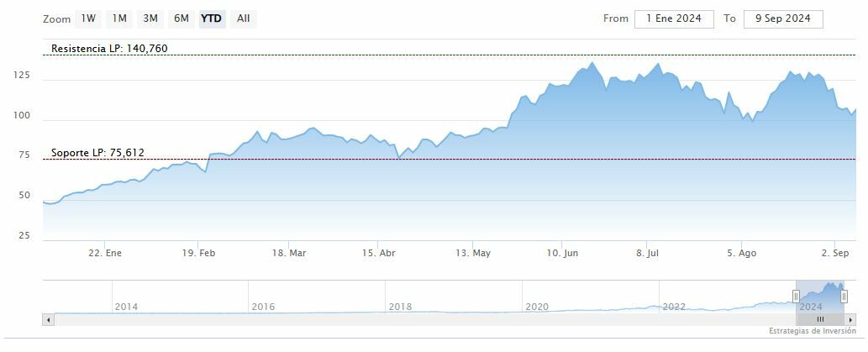Set zoom to 1M

119,18
